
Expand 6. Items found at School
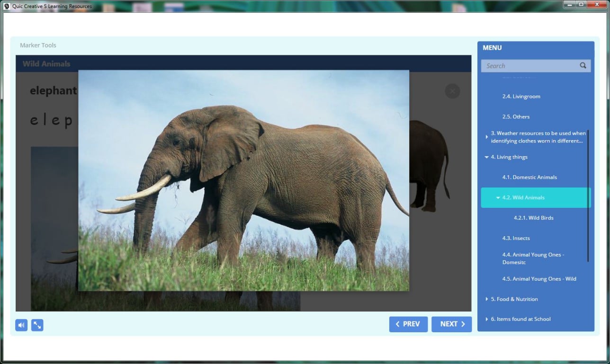486,320
